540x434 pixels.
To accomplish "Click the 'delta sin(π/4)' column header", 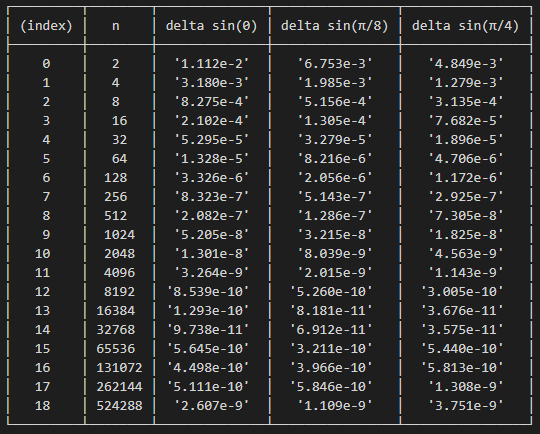I will click(465, 26).
